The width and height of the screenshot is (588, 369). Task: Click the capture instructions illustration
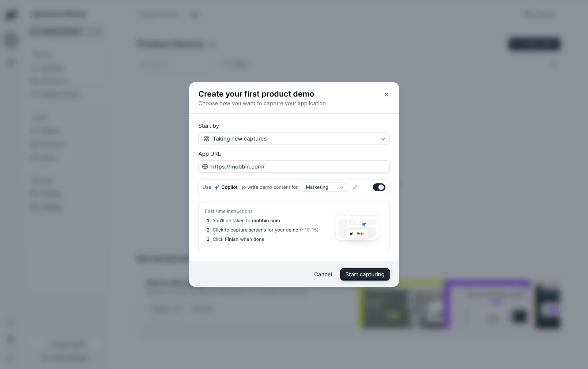coord(357,226)
